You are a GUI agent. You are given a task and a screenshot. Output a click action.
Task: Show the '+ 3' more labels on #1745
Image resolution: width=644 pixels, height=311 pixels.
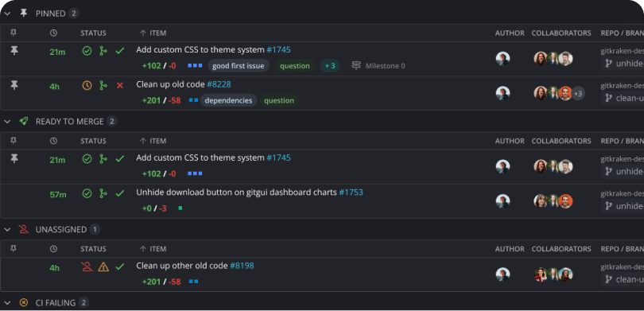pyautogui.click(x=330, y=66)
